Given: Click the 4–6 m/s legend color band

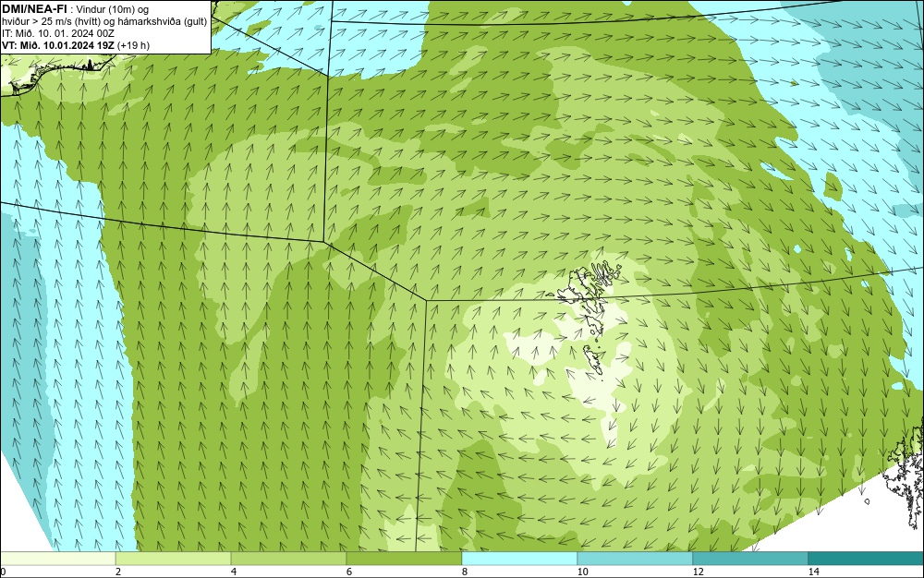Looking at the screenshot, I should (288, 559).
